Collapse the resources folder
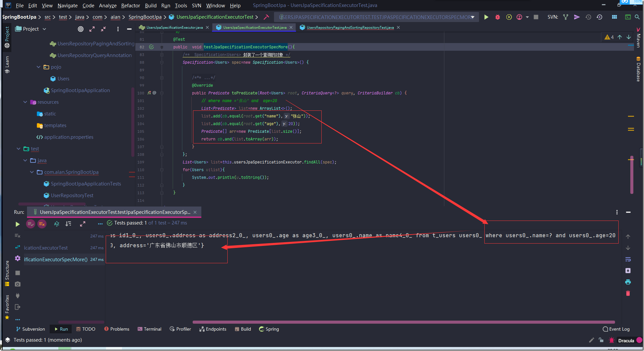Image resolution: width=644 pixels, height=351 pixels. tap(25, 102)
